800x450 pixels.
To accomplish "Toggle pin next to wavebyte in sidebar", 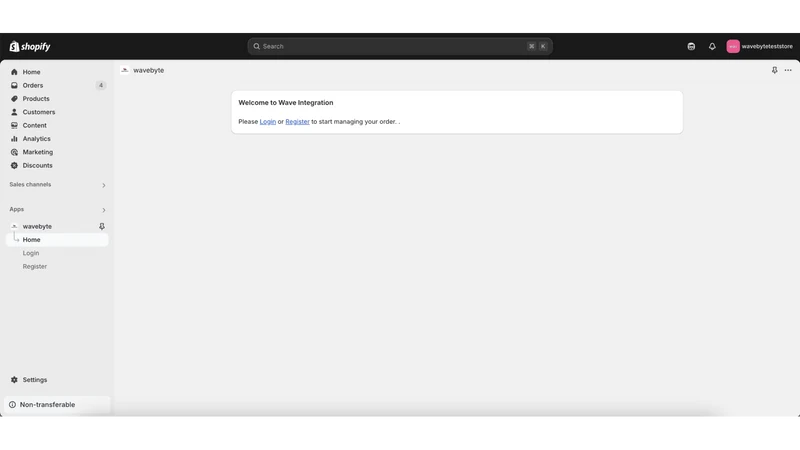I will click(102, 226).
